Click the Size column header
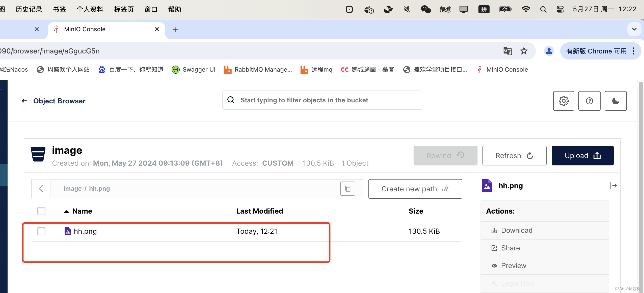Screen dimensions: 644x293 [416, 211]
